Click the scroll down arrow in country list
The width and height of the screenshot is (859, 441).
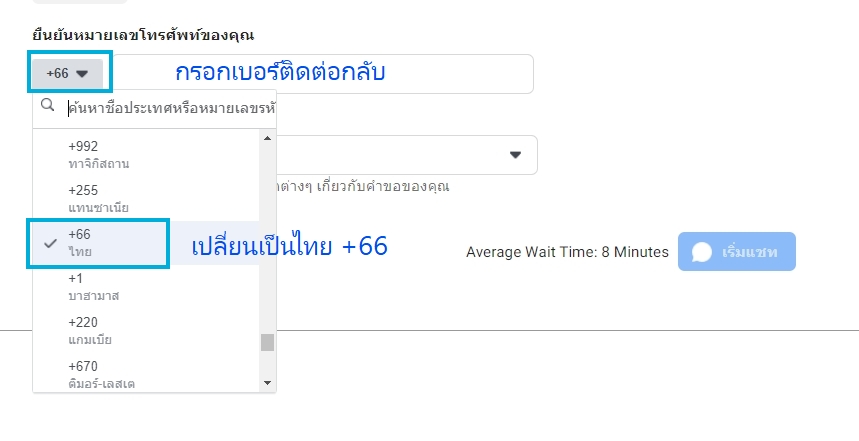267,383
